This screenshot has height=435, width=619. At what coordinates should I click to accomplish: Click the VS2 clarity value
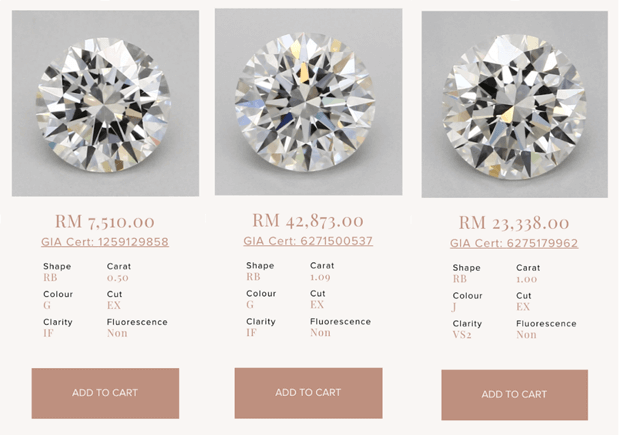click(462, 335)
